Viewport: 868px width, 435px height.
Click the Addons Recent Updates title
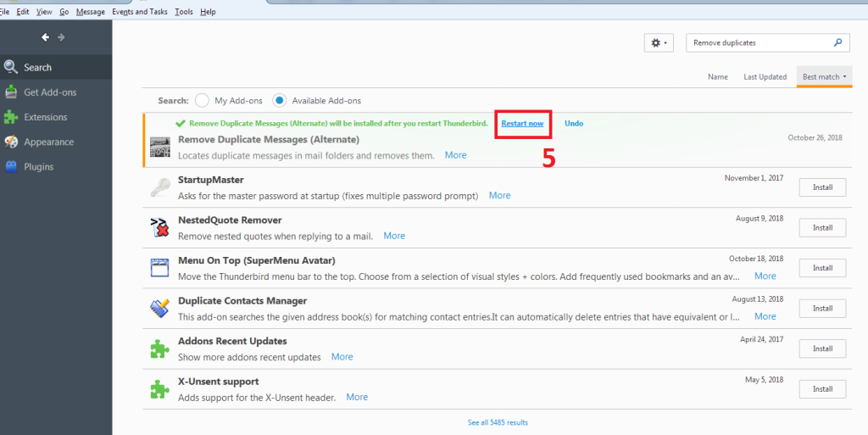click(232, 342)
